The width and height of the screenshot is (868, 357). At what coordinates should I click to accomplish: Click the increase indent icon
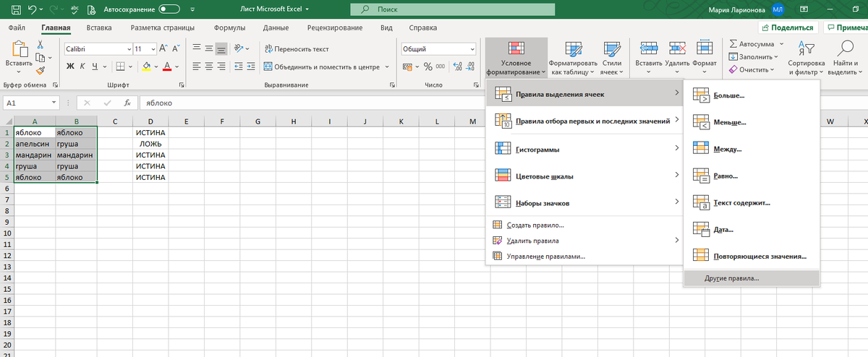tap(251, 66)
